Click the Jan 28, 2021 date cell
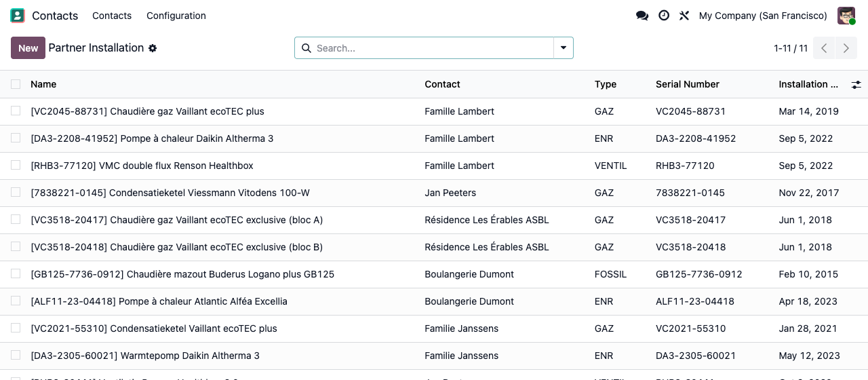 pyautogui.click(x=808, y=328)
